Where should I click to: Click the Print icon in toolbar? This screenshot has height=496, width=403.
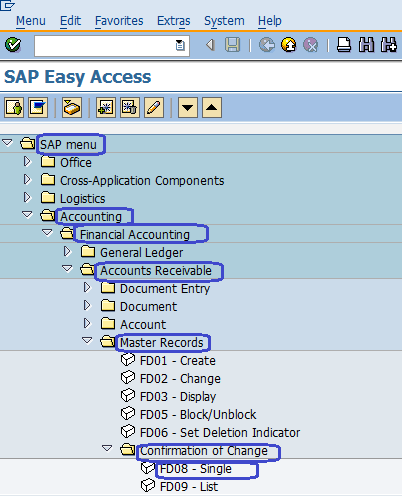click(344, 45)
